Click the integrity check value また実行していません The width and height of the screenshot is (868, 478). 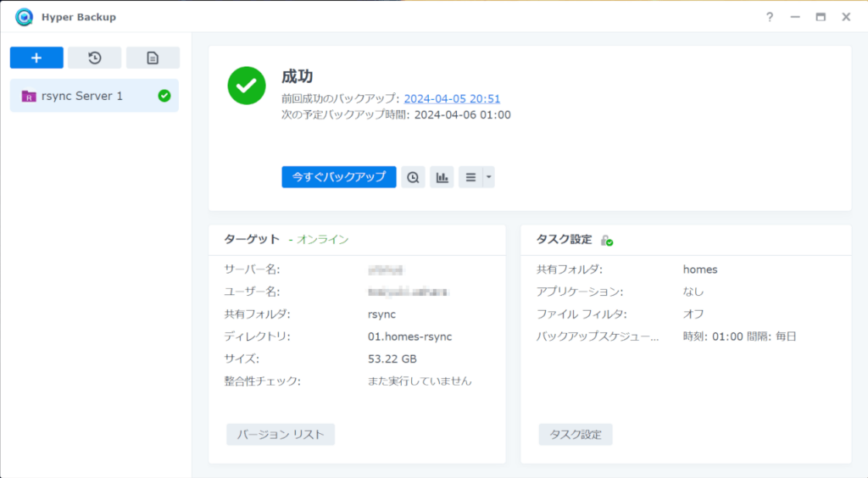click(x=420, y=381)
